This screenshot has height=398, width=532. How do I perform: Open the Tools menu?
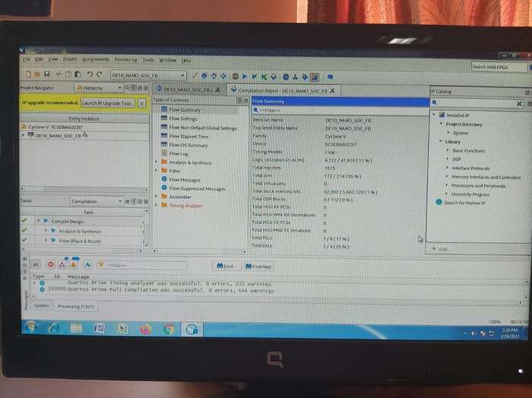[x=148, y=60]
